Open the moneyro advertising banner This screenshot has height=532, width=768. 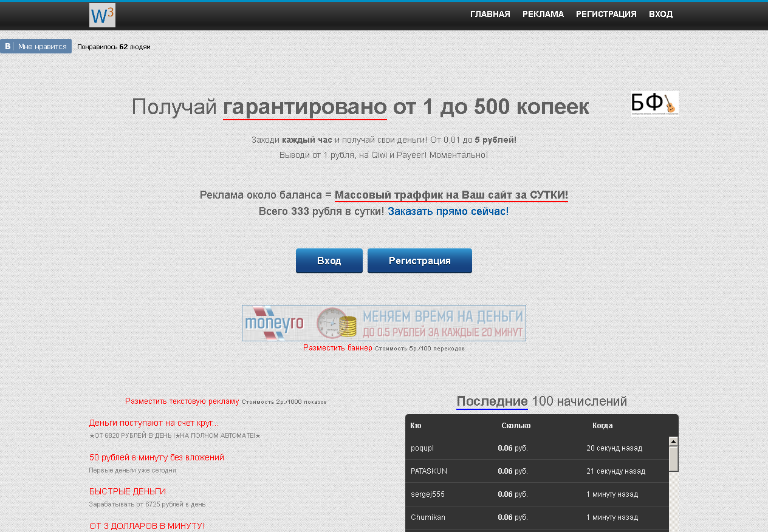coord(384,323)
